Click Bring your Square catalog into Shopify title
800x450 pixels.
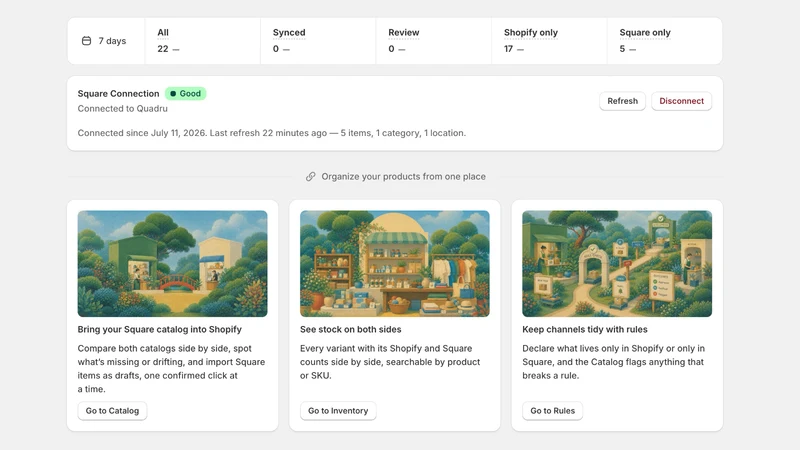(x=160, y=330)
